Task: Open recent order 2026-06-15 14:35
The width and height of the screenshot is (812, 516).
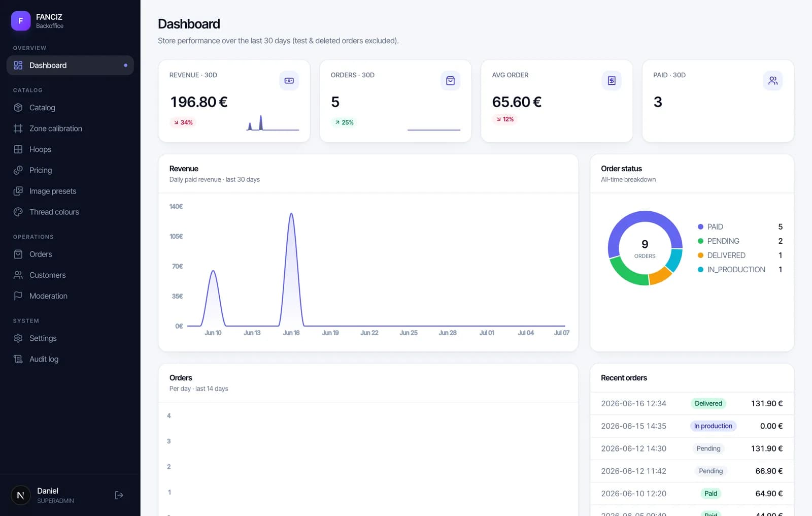Action: click(692, 426)
